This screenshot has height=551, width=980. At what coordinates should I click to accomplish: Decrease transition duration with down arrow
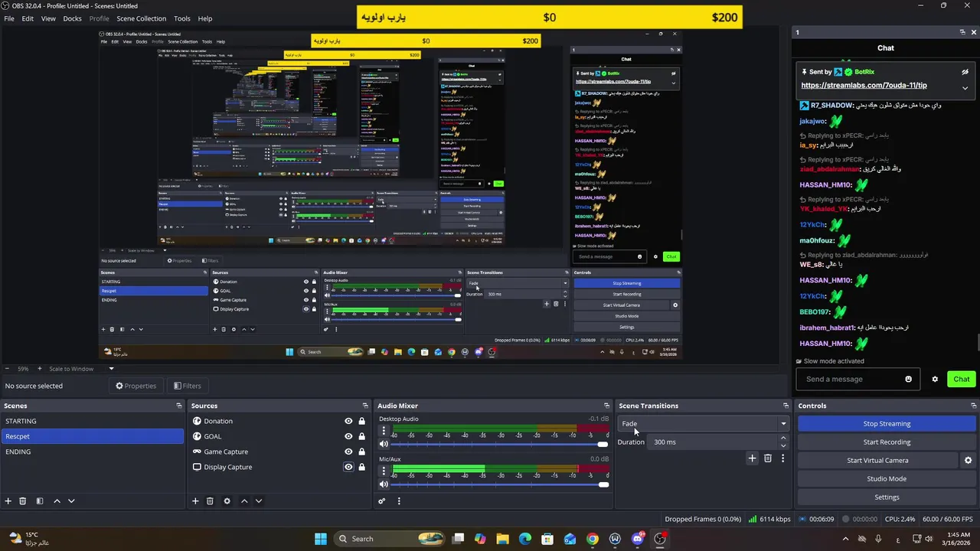(782, 445)
